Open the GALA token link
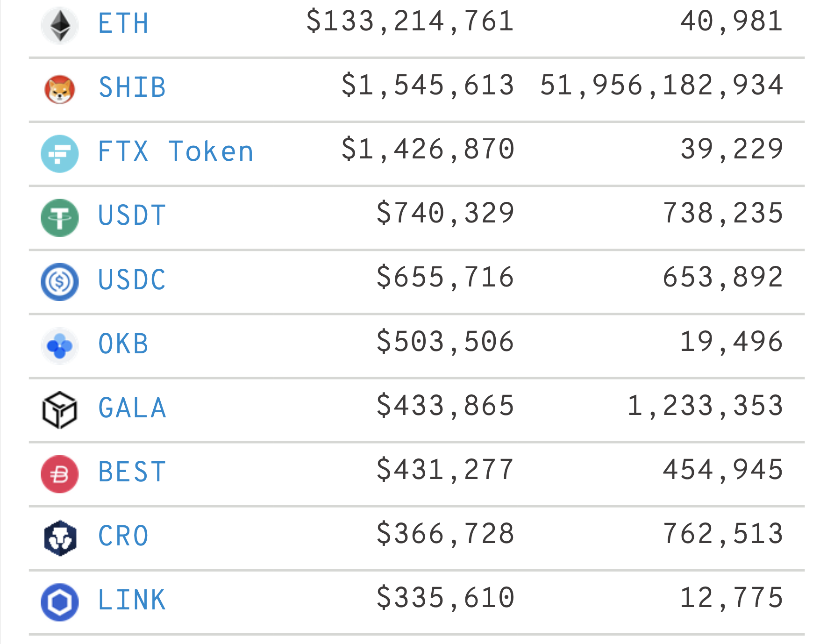This screenshot has width=827, height=644. point(132,408)
